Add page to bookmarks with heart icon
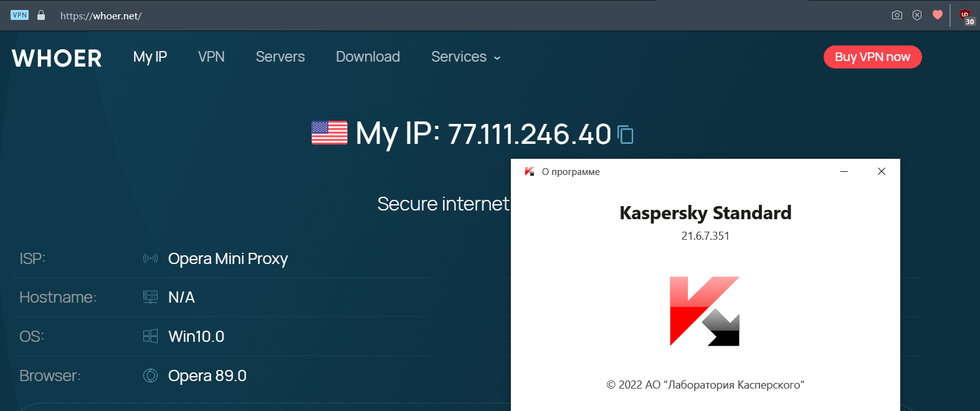The height and width of the screenshot is (411, 980). tap(938, 15)
